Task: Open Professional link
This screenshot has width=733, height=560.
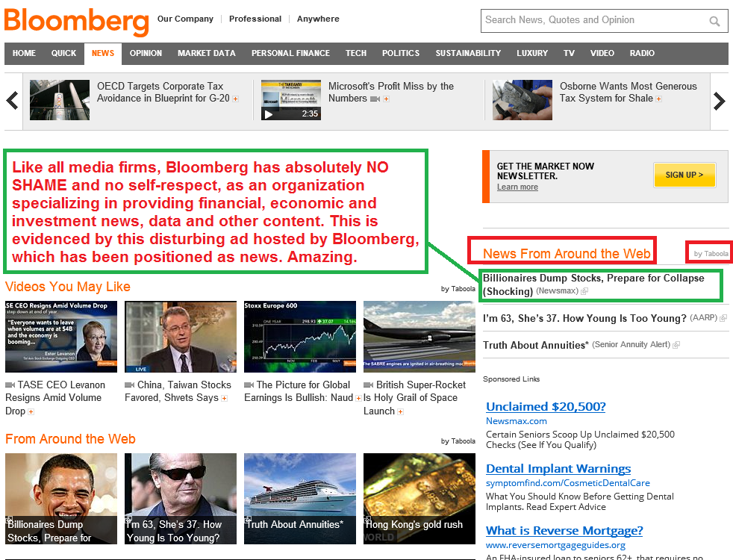Action: click(255, 19)
